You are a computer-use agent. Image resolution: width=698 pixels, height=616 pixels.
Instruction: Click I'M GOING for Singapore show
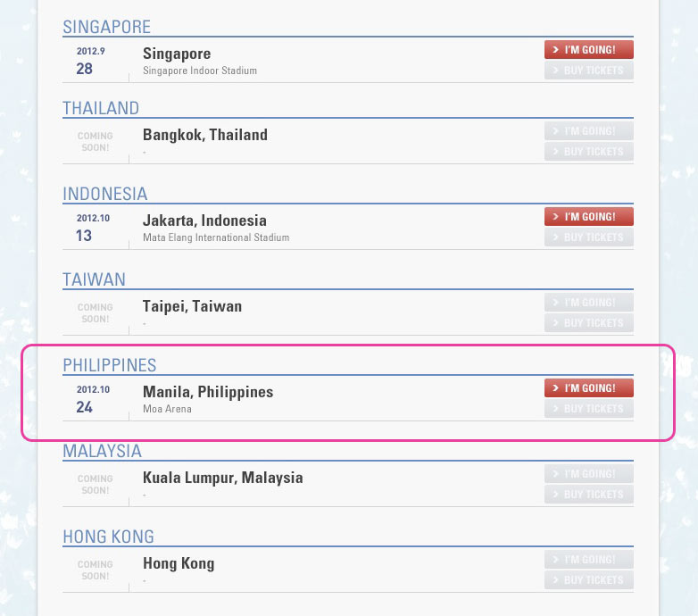(x=588, y=49)
